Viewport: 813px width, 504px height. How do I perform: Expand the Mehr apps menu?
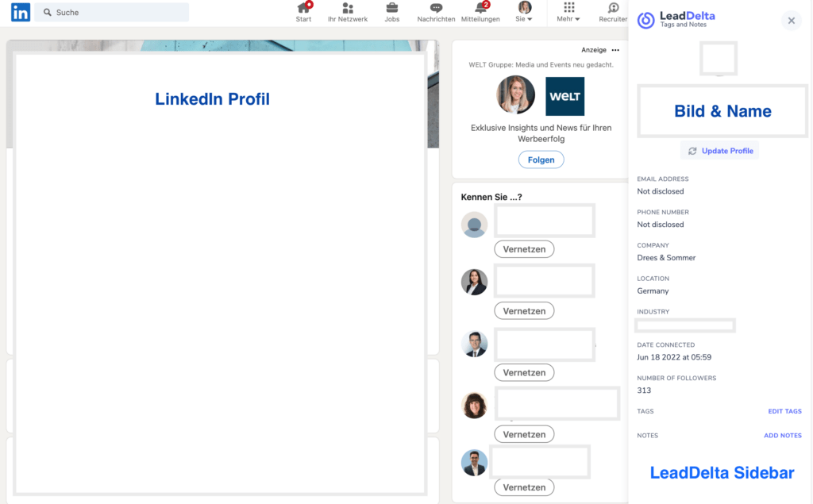point(568,12)
